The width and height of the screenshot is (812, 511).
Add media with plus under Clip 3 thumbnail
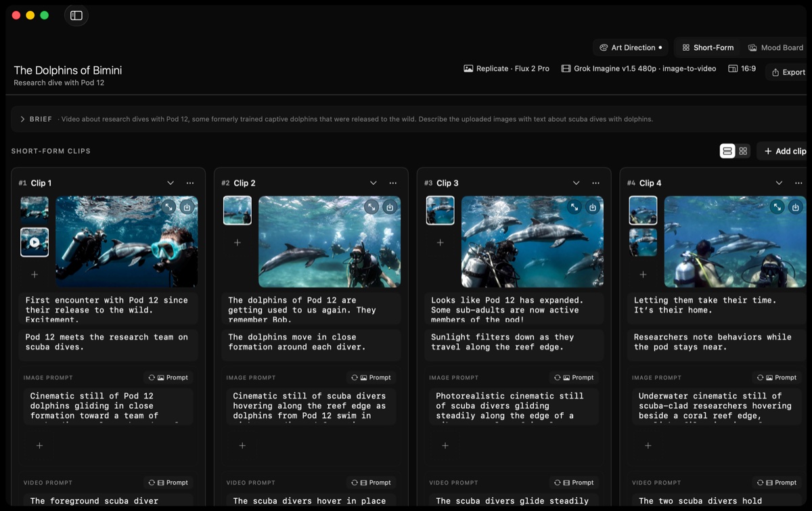click(x=441, y=242)
